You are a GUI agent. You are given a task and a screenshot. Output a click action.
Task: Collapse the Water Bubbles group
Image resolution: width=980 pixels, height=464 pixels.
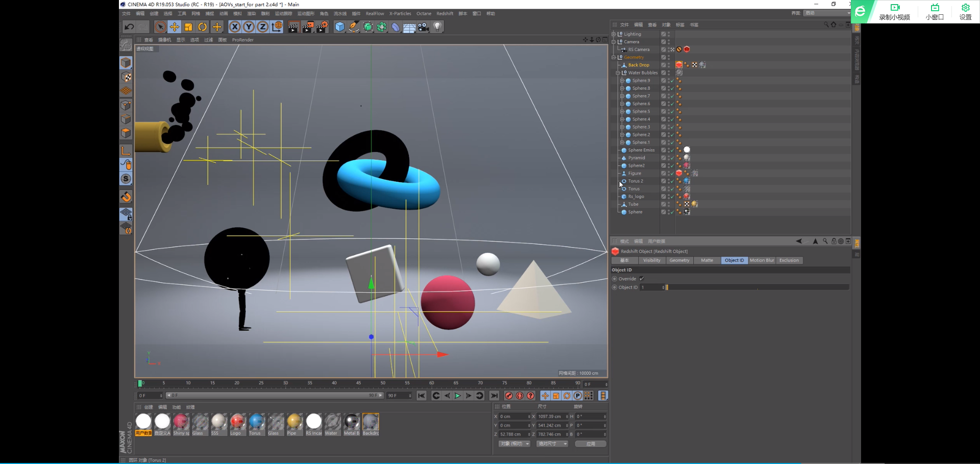(618, 73)
